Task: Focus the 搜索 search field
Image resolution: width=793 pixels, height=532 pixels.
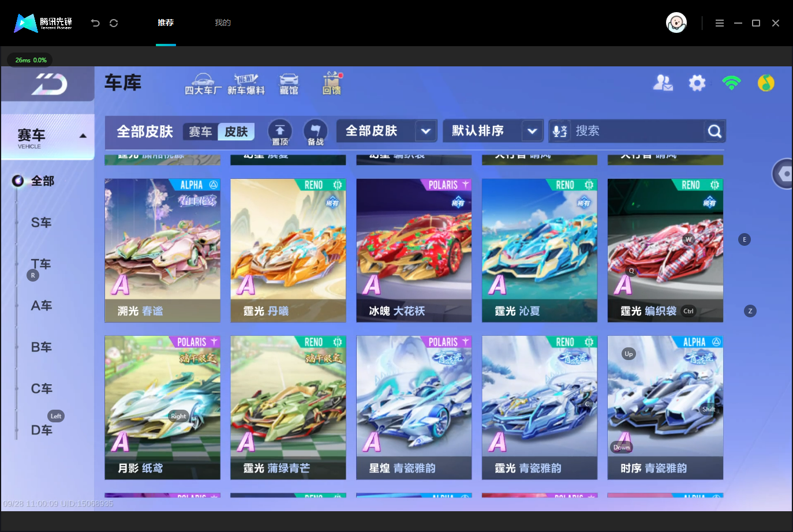Action: pyautogui.click(x=637, y=131)
